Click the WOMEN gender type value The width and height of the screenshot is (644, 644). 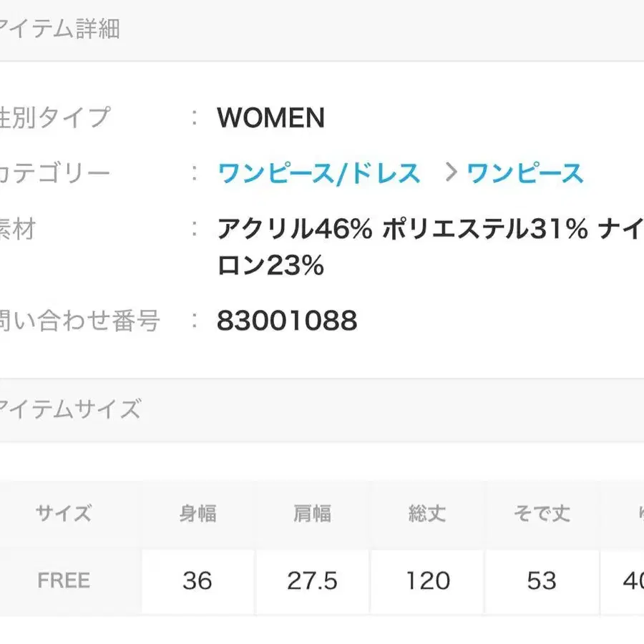point(270,117)
